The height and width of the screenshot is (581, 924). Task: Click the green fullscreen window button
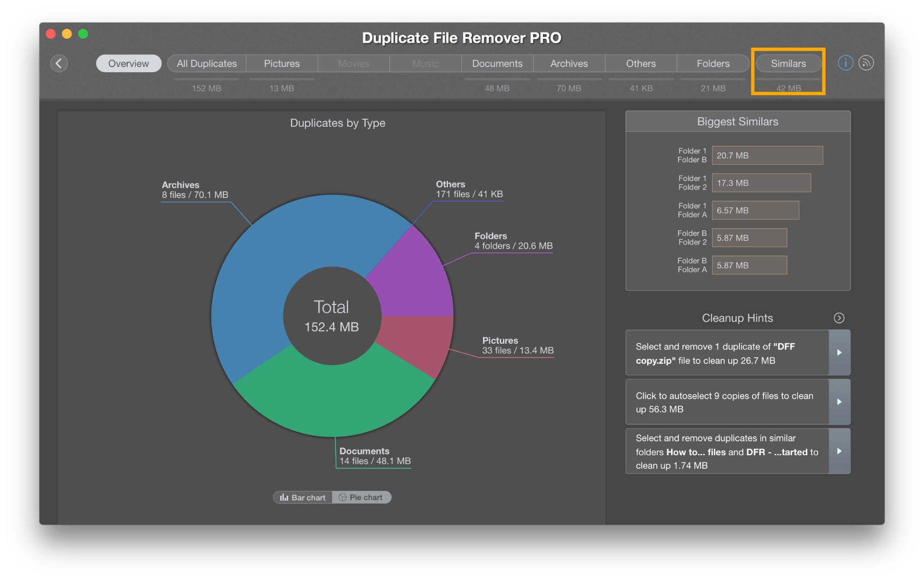coord(83,34)
